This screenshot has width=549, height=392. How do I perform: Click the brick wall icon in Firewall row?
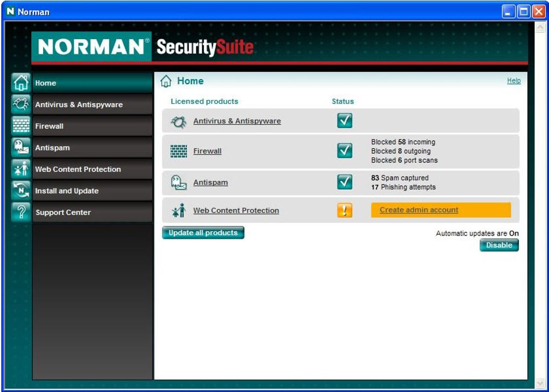[179, 151]
